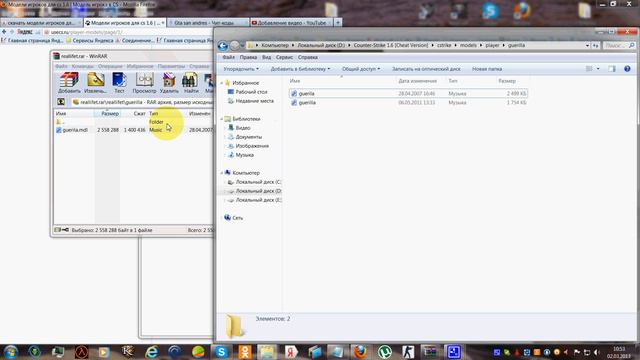Viewport: 640px width, 360px height.
Task: Click Firefox back arrow button
Action: (4, 31)
